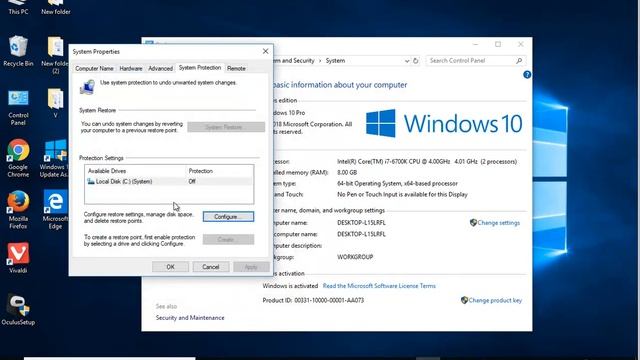
Task: Click the search magnifier in Control Panel
Action: tap(519, 61)
